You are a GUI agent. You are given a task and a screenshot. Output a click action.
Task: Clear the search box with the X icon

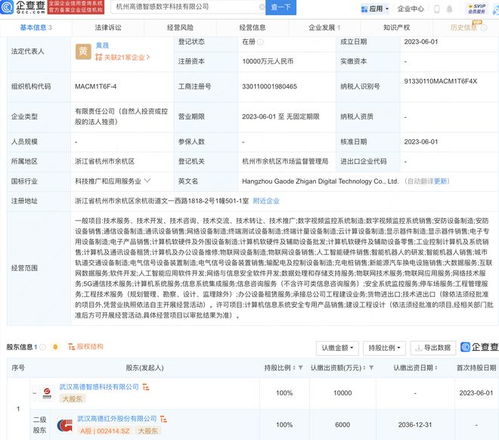262,7
